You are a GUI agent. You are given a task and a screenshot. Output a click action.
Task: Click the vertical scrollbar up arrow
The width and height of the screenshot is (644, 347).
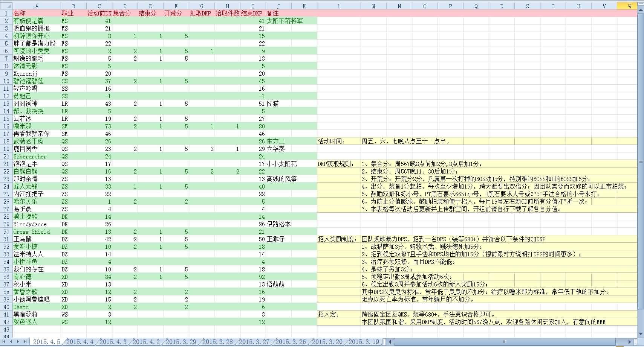(x=641, y=11)
